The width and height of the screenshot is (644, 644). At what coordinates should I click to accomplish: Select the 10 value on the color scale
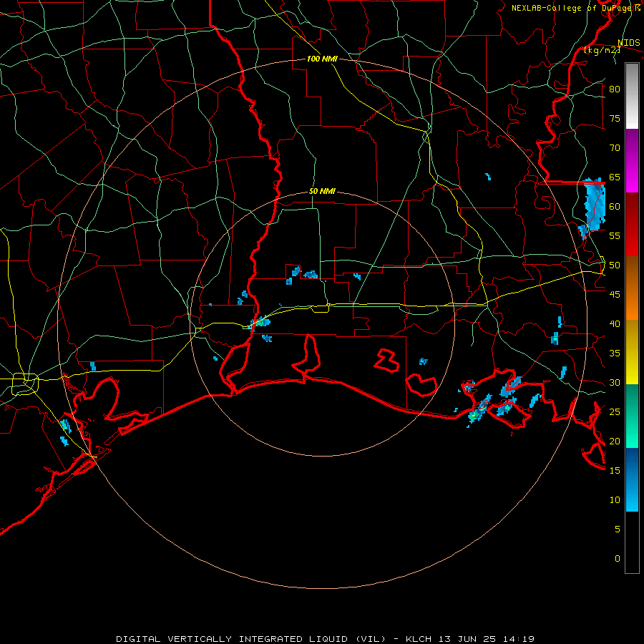click(615, 500)
